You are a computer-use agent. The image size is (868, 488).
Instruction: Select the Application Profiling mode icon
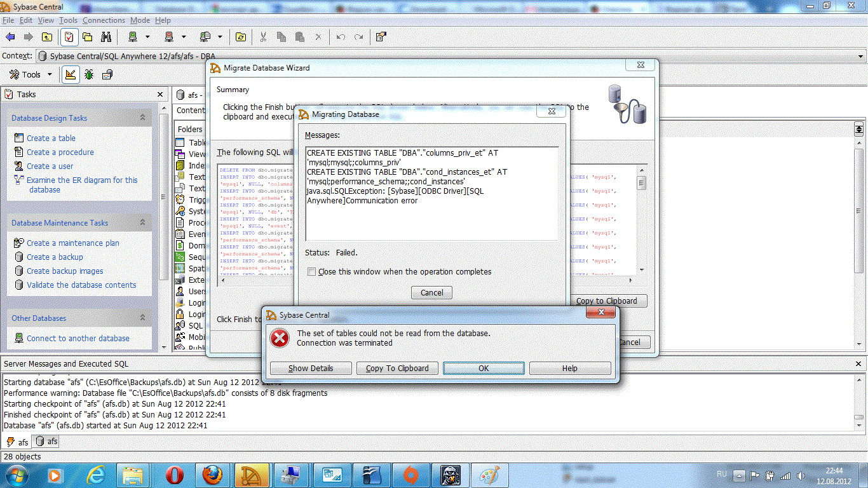tap(107, 74)
